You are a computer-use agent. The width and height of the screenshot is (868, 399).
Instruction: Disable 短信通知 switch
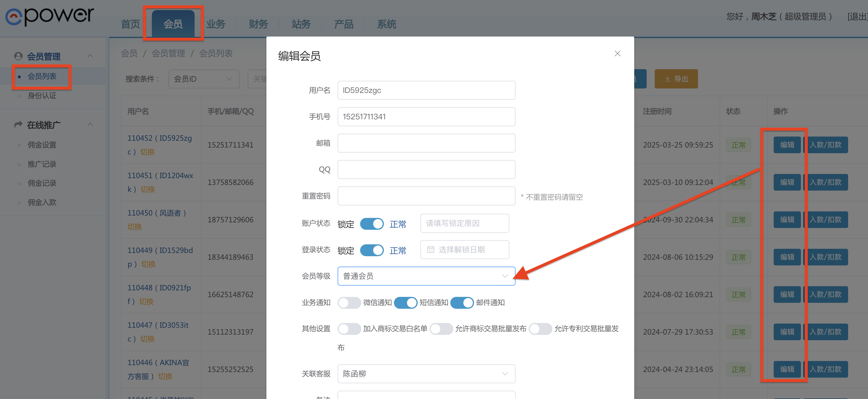405,303
